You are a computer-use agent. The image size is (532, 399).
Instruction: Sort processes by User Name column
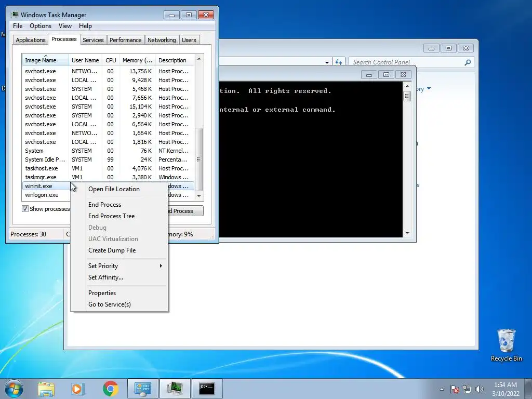tap(85, 60)
